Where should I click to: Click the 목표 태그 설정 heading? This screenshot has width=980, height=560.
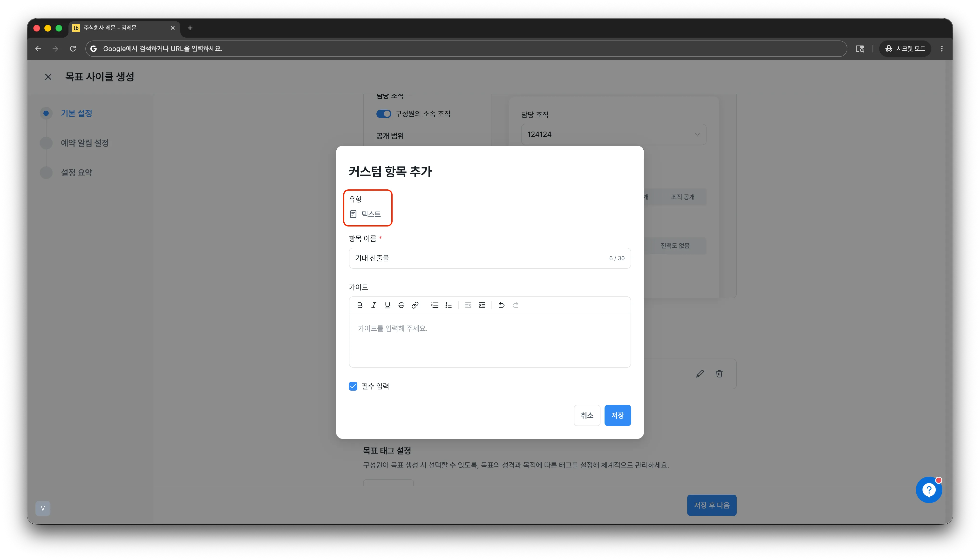tap(387, 451)
